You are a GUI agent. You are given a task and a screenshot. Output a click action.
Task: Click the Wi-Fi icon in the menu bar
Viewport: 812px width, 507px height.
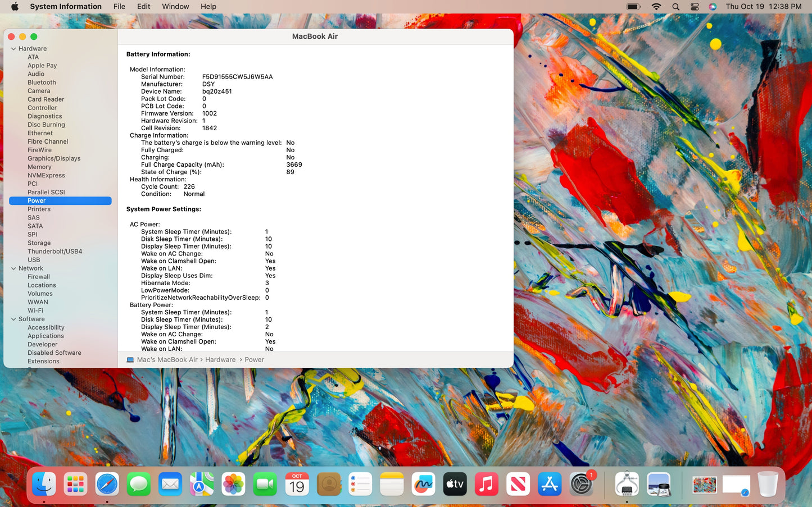[x=656, y=6]
